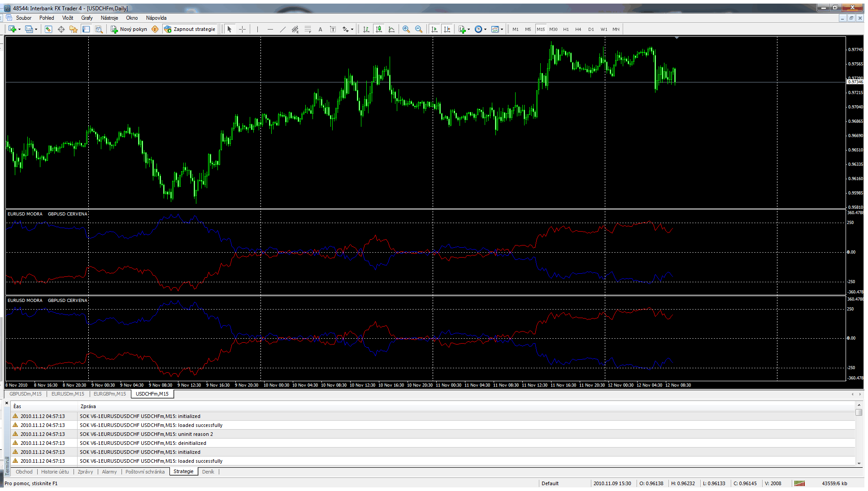
Task: Expand the Indicators dropdown arrow
Action: (x=469, y=30)
